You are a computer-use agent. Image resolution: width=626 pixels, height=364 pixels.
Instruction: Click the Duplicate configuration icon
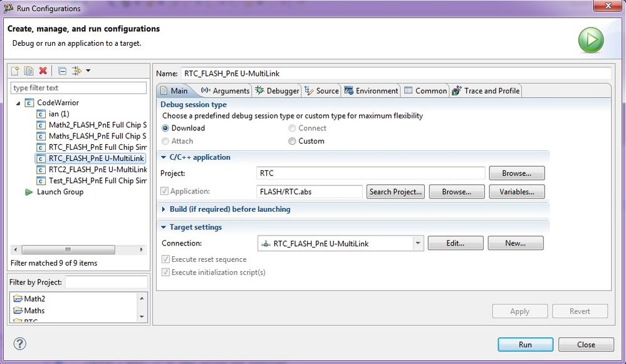(29, 71)
